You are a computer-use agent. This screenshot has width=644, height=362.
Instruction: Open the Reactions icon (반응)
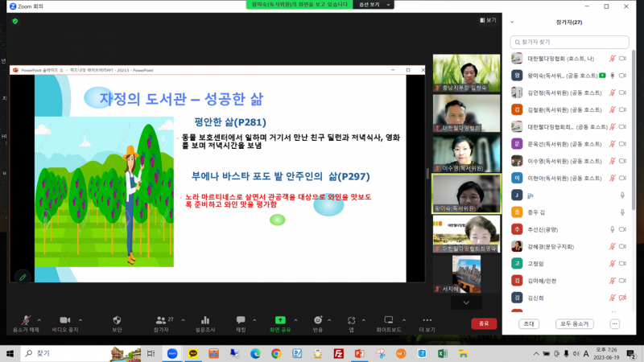(x=317, y=320)
